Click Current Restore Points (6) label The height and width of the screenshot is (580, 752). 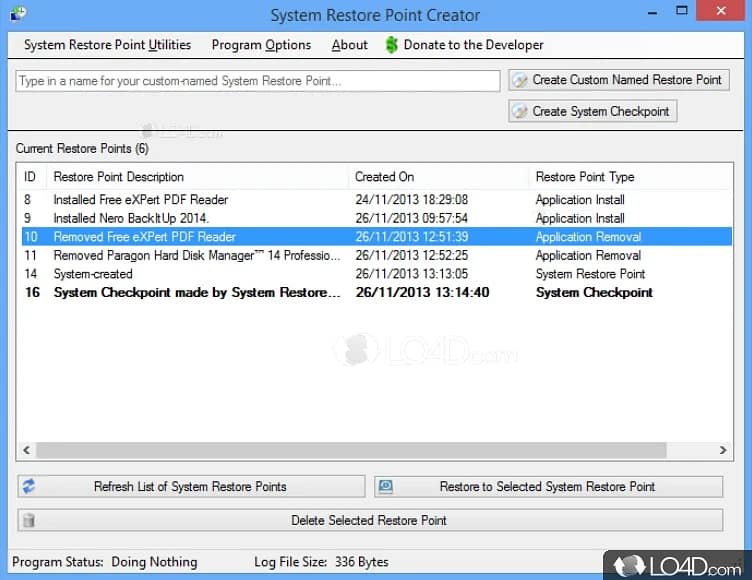(x=82, y=148)
